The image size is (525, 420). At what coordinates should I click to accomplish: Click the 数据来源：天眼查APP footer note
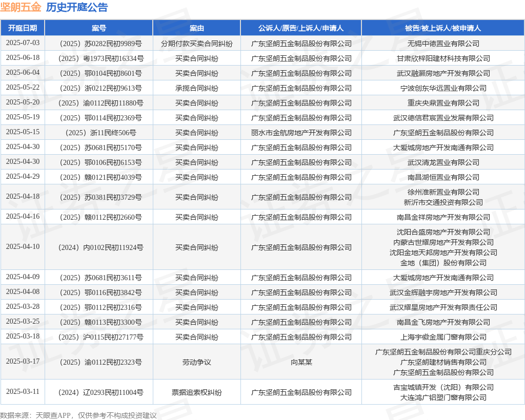click(78, 415)
